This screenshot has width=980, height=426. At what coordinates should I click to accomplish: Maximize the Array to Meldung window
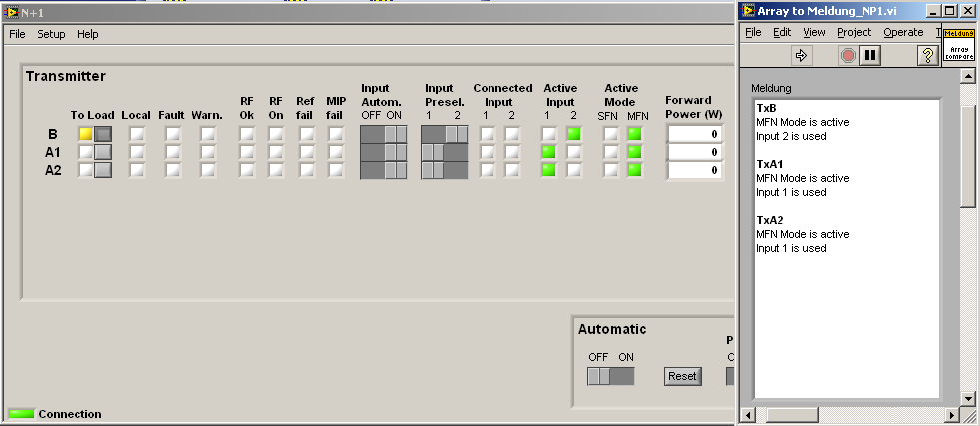coord(949,11)
